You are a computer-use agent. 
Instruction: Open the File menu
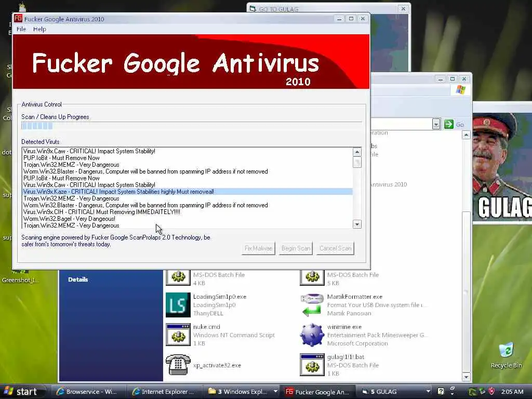point(21,29)
